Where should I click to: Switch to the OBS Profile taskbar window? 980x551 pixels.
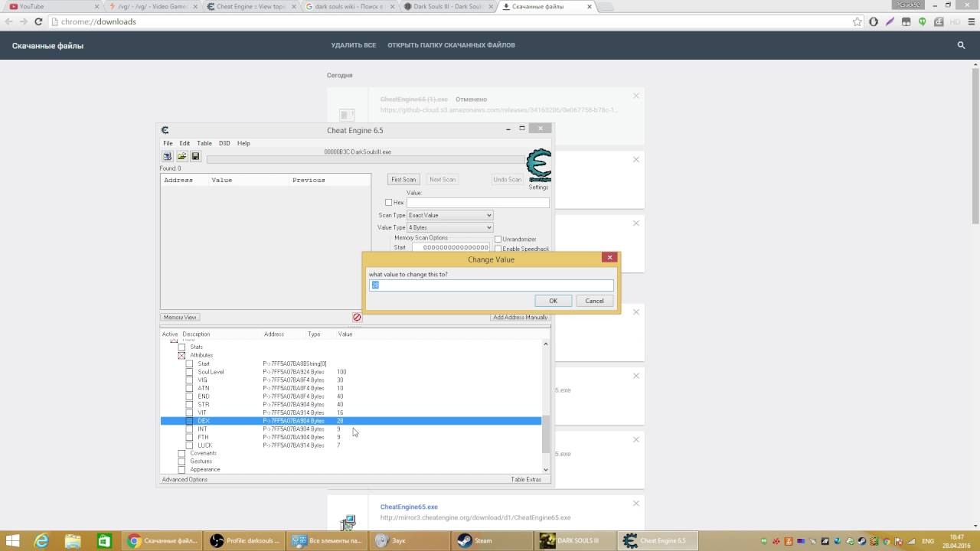pyautogui.click(x=245, y=541)
